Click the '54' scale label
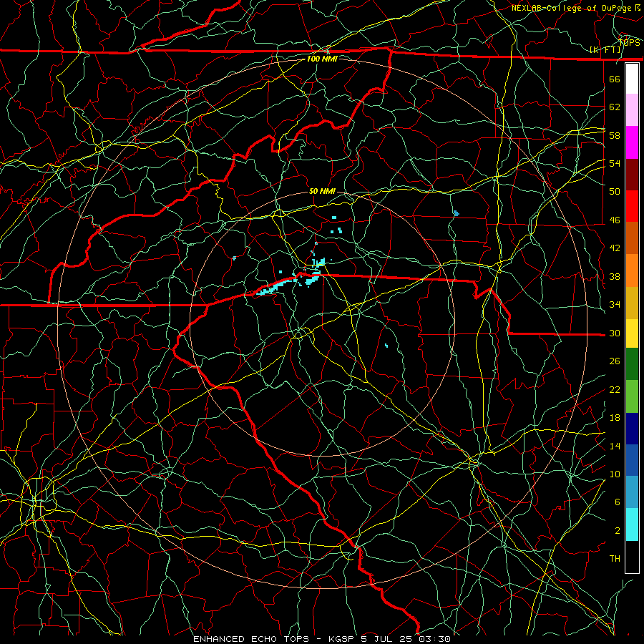Screen dimensions: 644x644 [x=615, y=163]
